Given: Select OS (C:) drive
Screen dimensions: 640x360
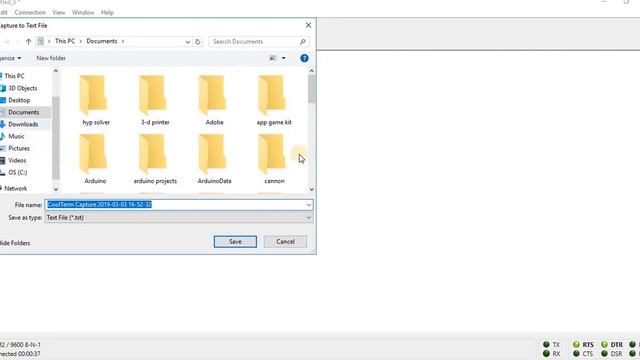Looking at the screenshot, I should [x=18, y=172].
